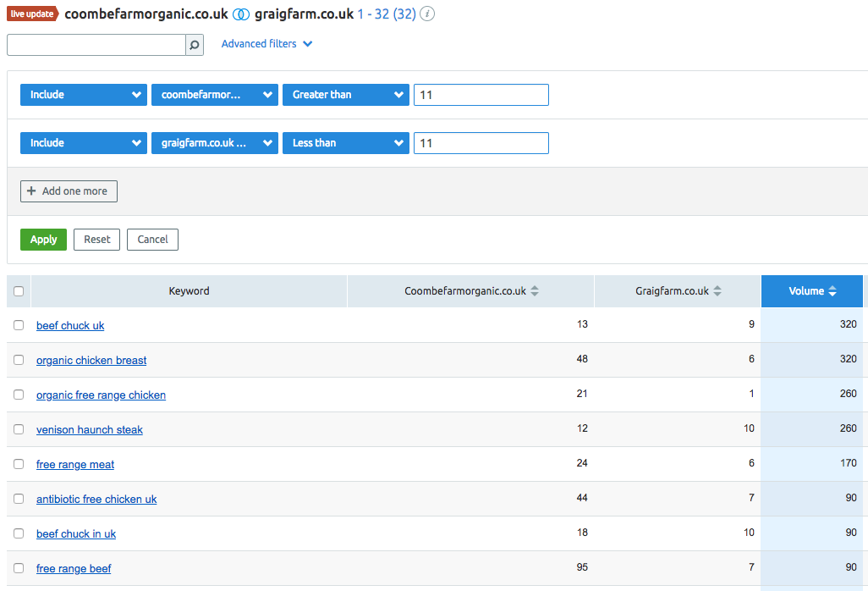
Task: Click Add one more filter button
Action: coord(69,191)
